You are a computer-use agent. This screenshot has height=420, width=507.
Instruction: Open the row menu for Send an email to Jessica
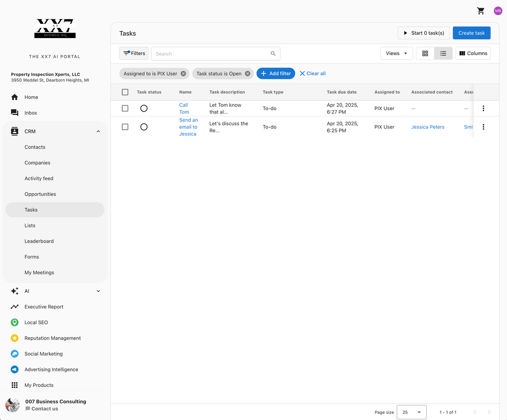click(x=484, y=127)
